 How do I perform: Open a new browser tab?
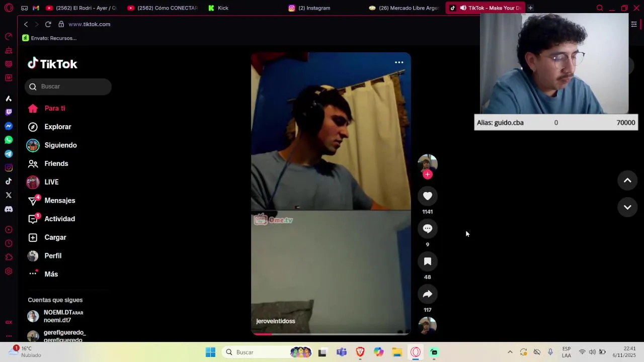coord(530,8)
